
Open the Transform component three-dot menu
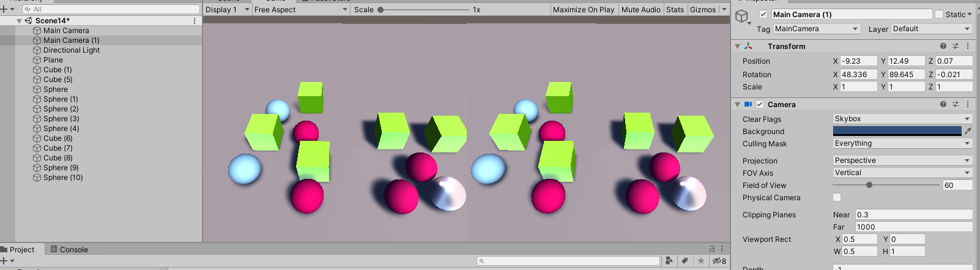click(x=968, y=47)
